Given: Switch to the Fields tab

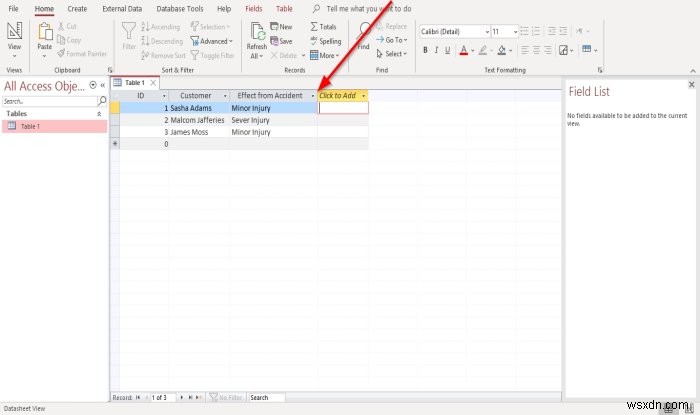Looking at the screenshot, I should pyautogui.click(x=254, y=8).
